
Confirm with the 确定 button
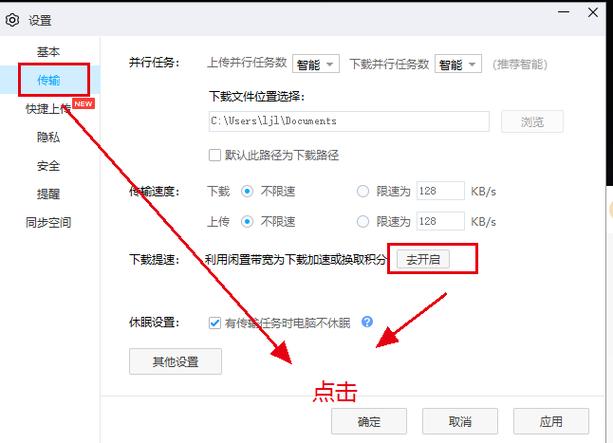(369, 421)
